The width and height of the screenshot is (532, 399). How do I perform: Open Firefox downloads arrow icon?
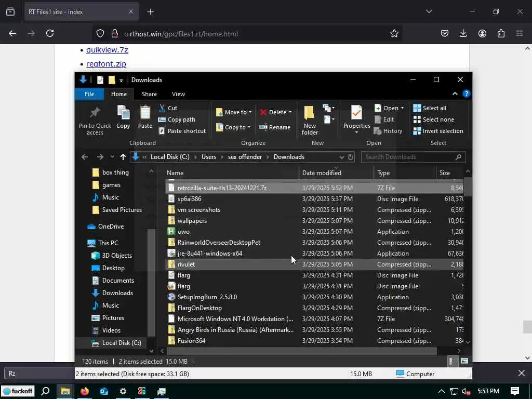463,33
